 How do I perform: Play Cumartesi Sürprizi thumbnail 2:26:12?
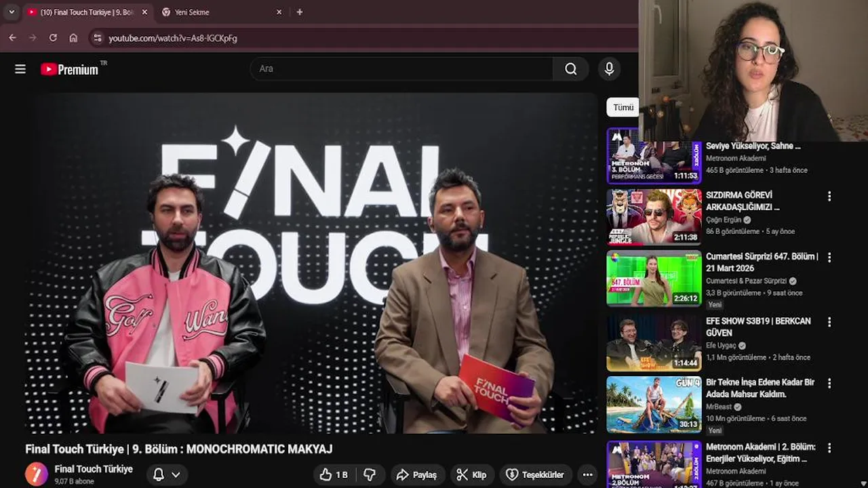[x=654, y=279]
